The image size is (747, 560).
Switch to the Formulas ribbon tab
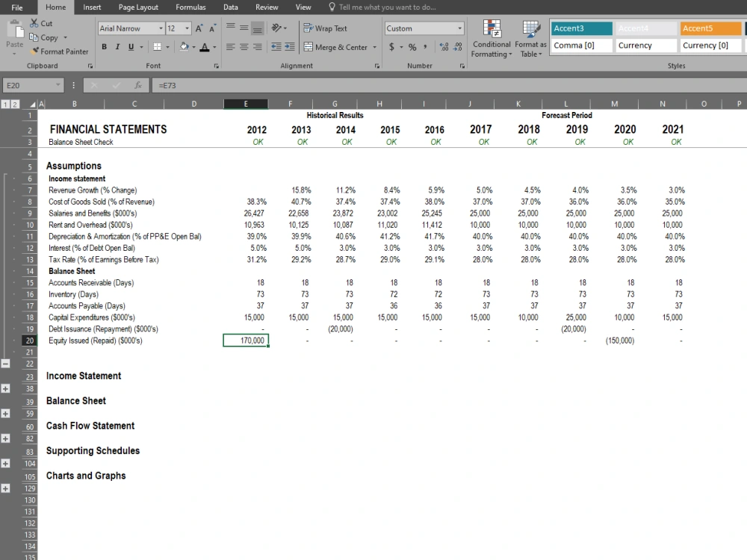click(190, 7)
